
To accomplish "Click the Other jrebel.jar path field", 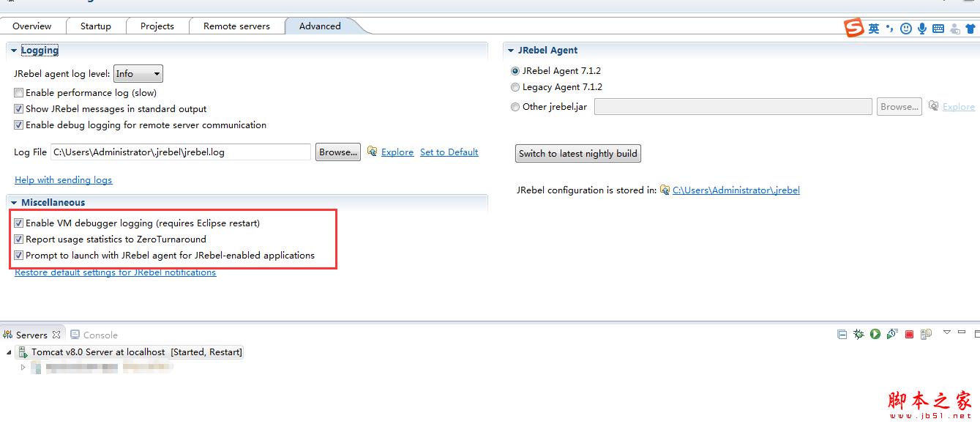I will pyautogui.click(x=733, y=107).
